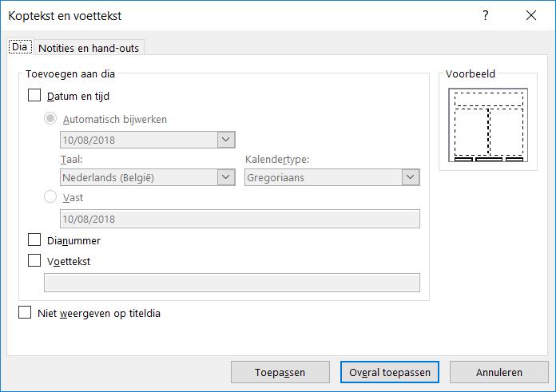This screenshot has height=392, width=556.
Task: Click into the Voettekst text field
Action: pos(232,282)
